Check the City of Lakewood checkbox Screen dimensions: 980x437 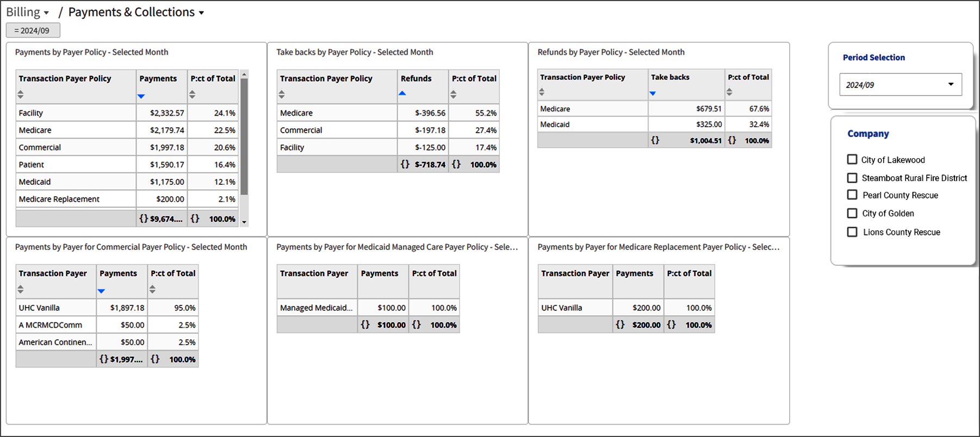pos(852,159)
